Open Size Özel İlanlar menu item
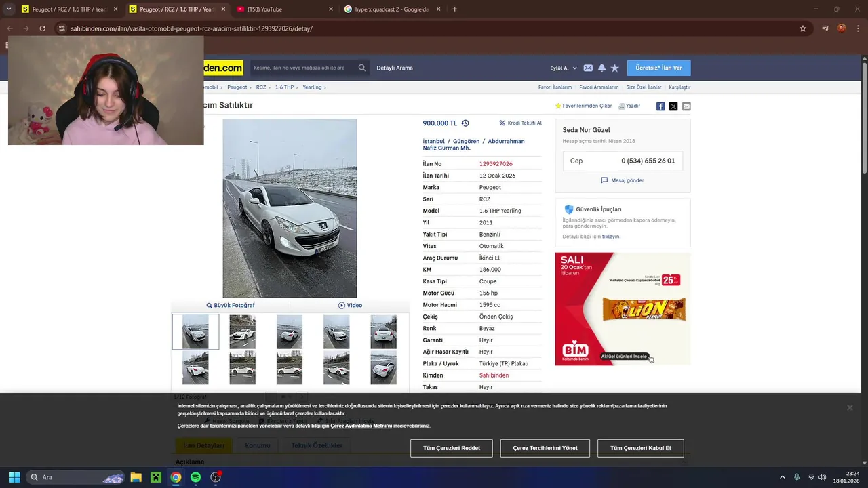Image resolution: width=868 pixels, height=488 pixels. [644, 87]
